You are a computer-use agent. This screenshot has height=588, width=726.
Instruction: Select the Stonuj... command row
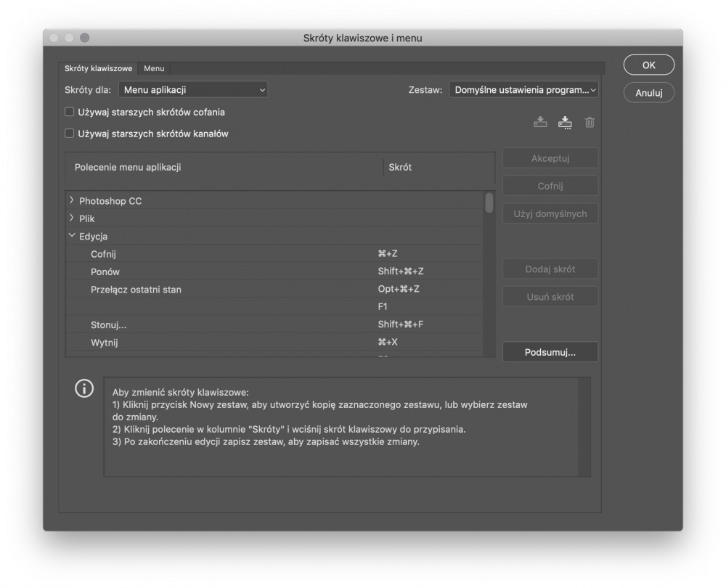(274, 324)
